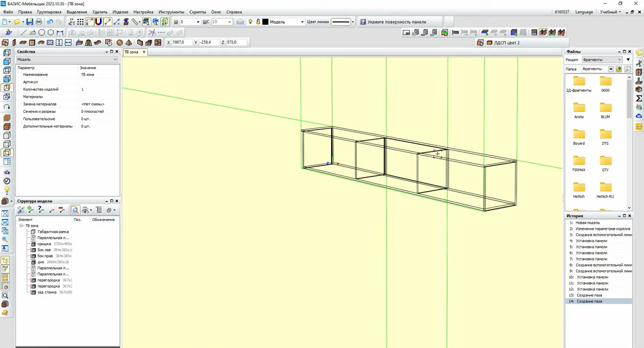Open the Hettich folder
The height and width of the screenshot is (348, 644).
[x=579, y=190]
